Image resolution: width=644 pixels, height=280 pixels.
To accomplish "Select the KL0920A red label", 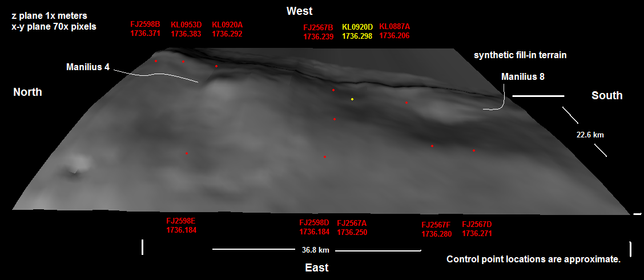I will tap(227, 25).
